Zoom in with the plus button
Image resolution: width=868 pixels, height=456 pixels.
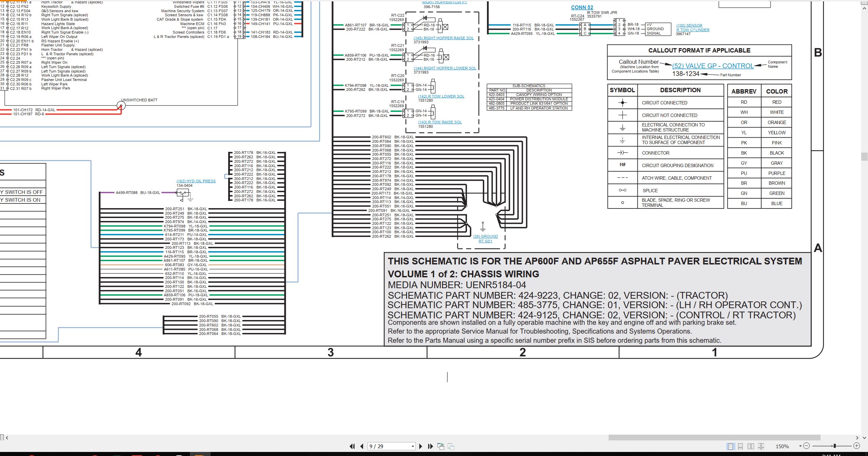coord(856,446)
